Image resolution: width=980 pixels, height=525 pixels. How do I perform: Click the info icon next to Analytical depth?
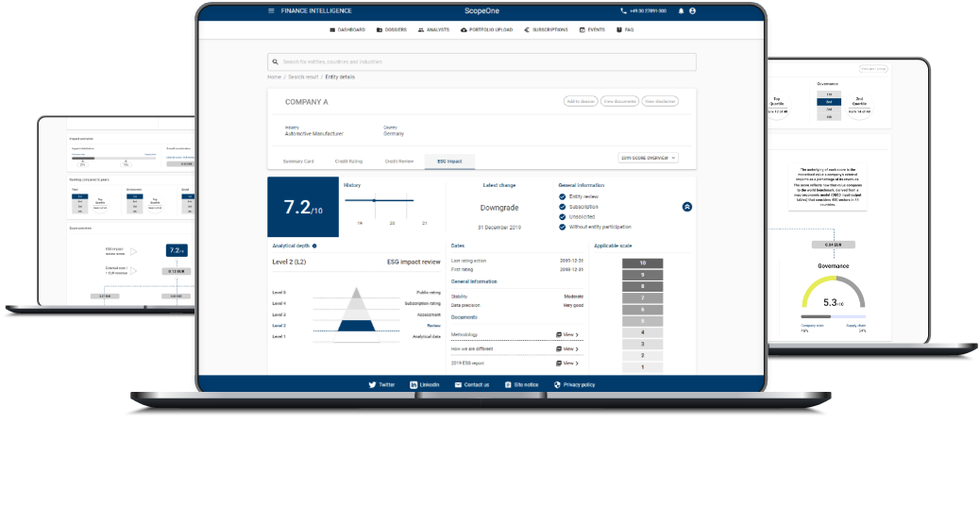(x=314, y=246)
